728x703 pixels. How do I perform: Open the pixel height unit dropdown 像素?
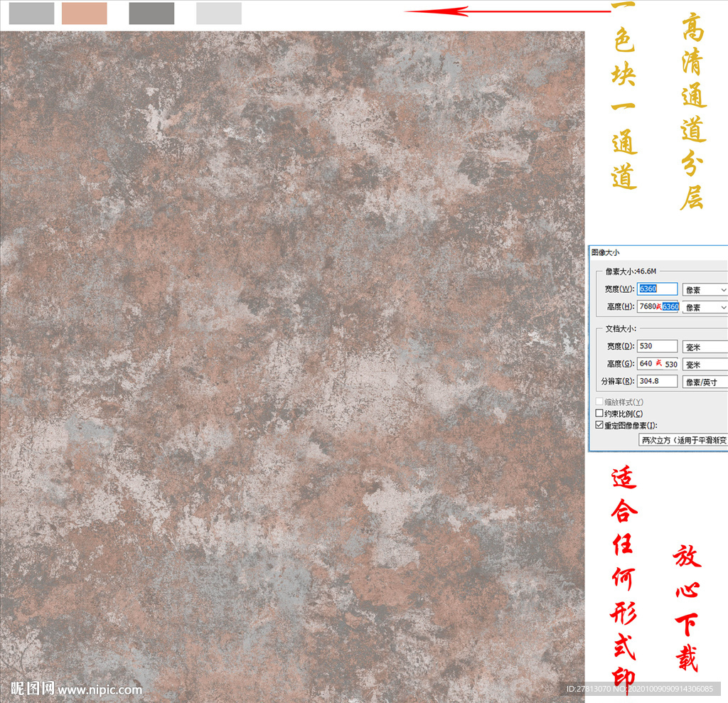tap(705, 307)
